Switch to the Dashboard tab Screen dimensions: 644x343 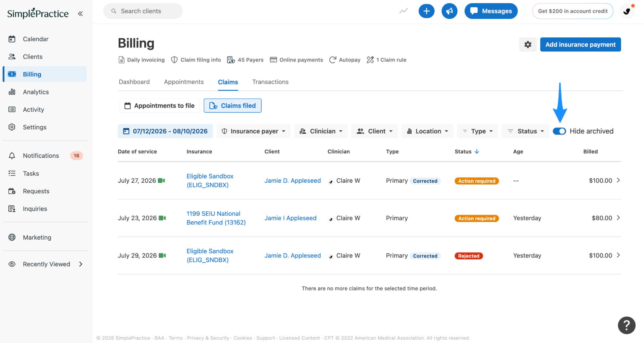[134, 82]
